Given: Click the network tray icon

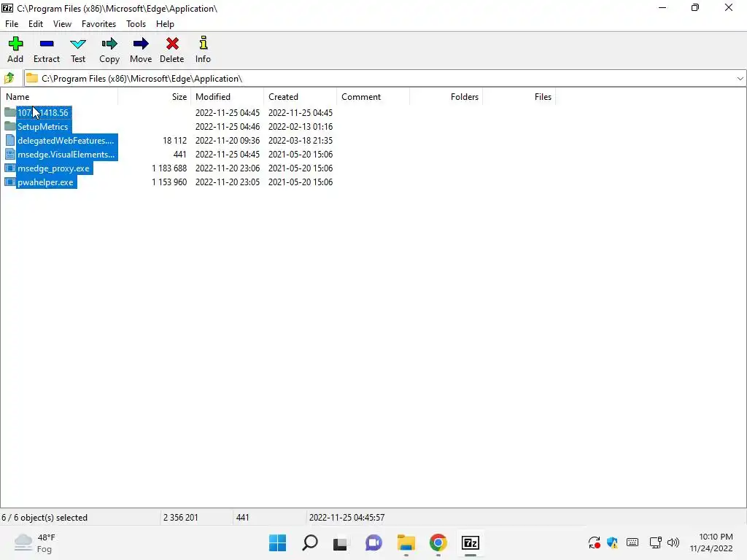Looking at the screenshot, I should (x=656, y=542).
